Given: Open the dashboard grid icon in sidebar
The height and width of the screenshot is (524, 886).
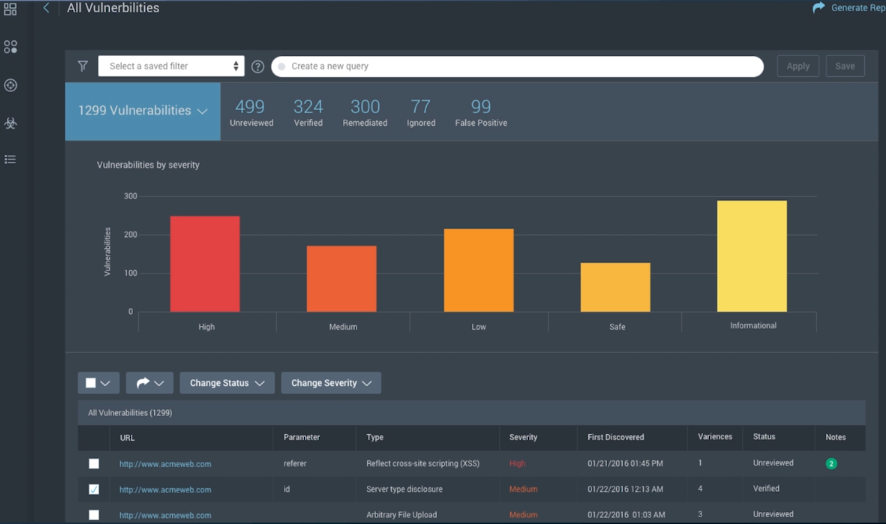Looking at the screenshot, I should click(x=10, y=10).
